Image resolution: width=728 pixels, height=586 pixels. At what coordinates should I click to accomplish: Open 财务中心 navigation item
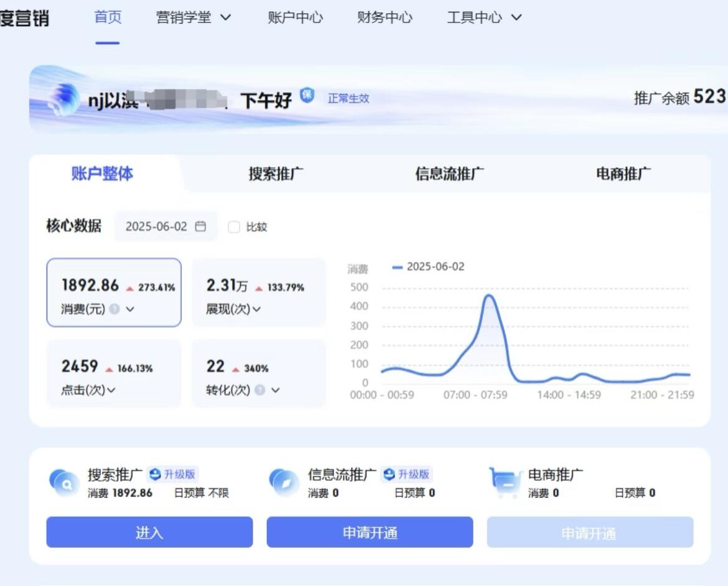point(385,17)
